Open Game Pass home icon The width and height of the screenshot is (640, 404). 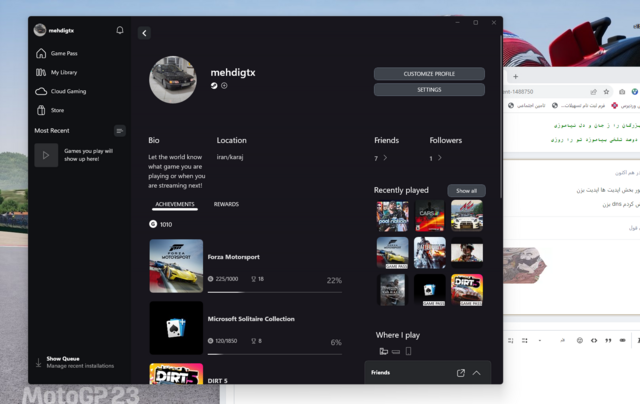[x=41, y=53]
